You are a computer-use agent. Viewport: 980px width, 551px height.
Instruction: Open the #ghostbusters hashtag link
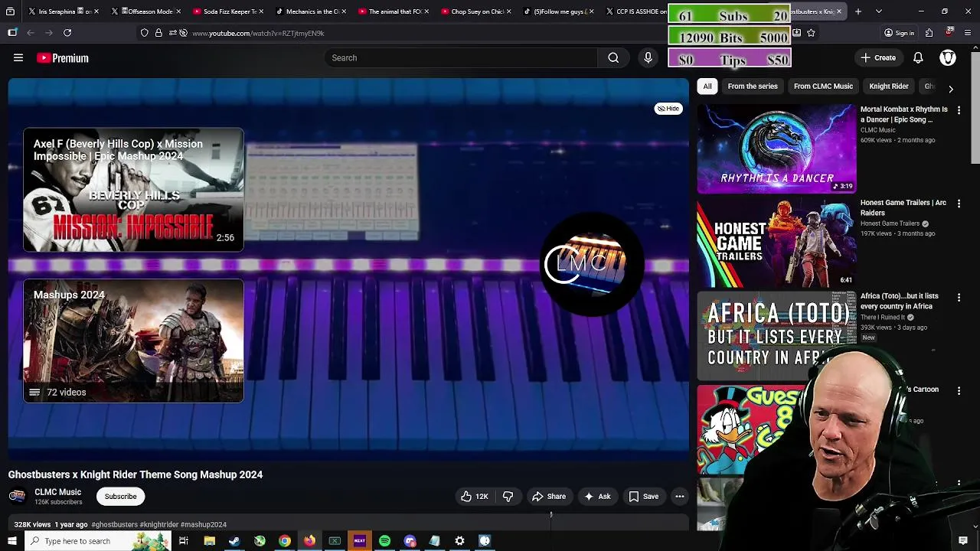(x=114, y=525)
